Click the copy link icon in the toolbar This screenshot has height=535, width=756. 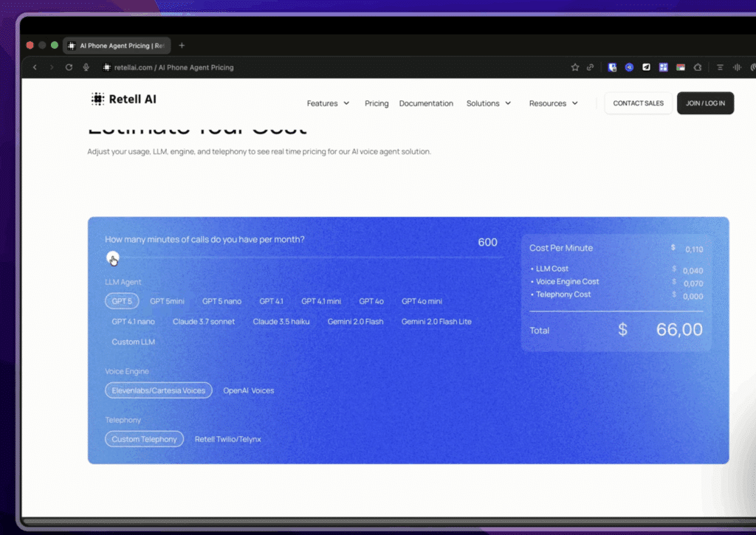coord(589,67)
